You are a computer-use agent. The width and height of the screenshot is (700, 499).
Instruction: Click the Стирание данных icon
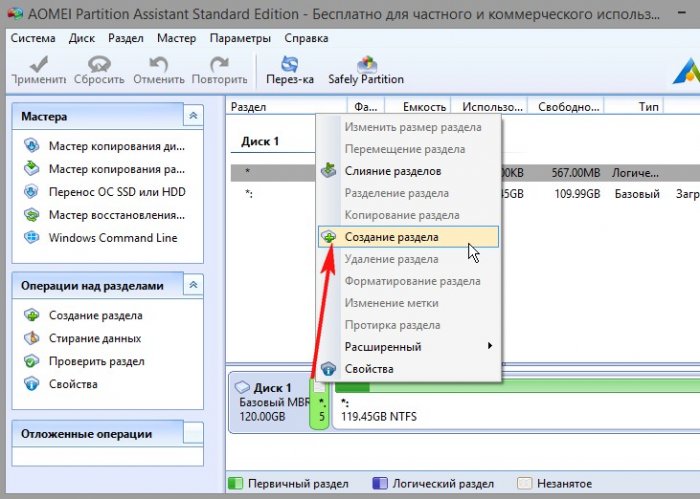[x=31, y=338]
